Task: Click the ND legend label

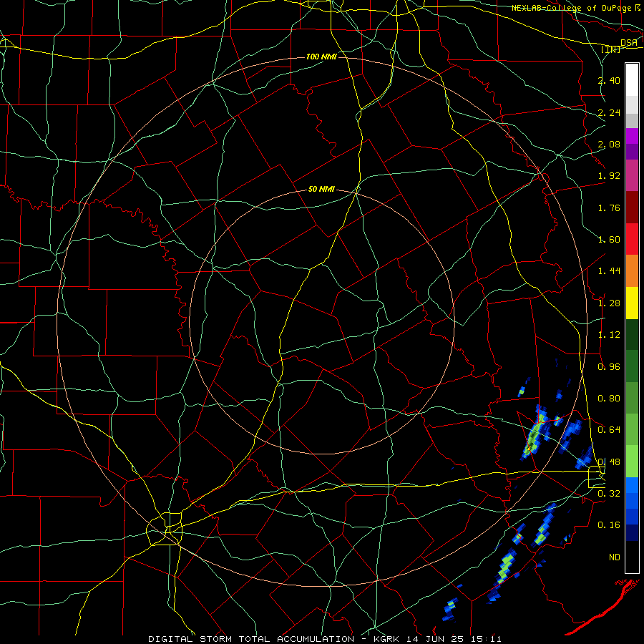Action: click(x=615, y=557)
